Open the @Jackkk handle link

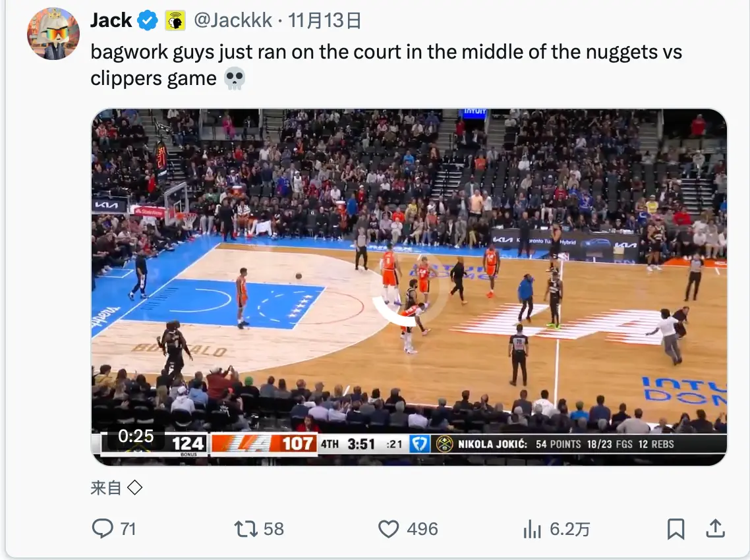coord(233,20)
